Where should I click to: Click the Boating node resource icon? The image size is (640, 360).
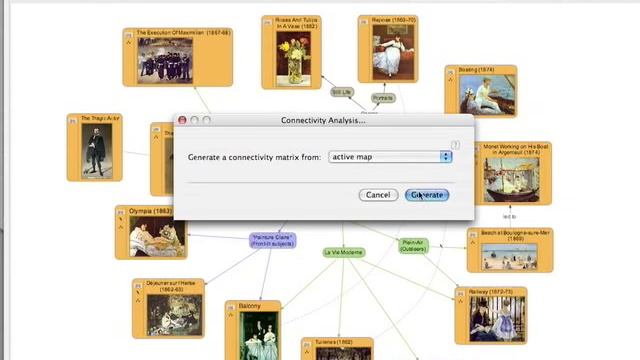point(451,72)
